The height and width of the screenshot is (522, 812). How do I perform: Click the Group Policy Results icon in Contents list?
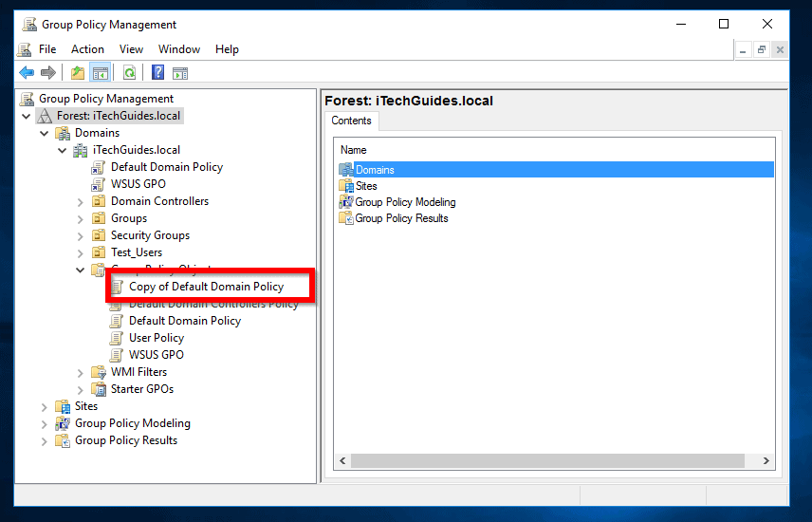point(346,218)
